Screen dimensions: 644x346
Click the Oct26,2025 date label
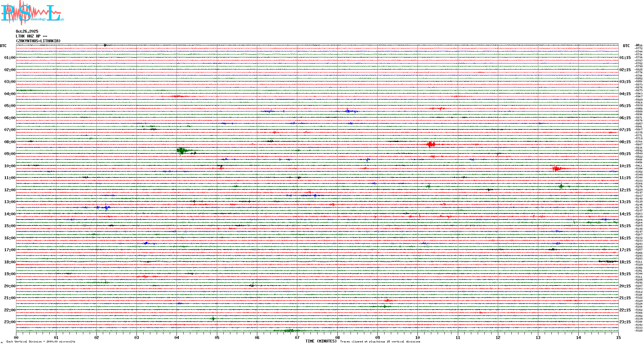27,31
